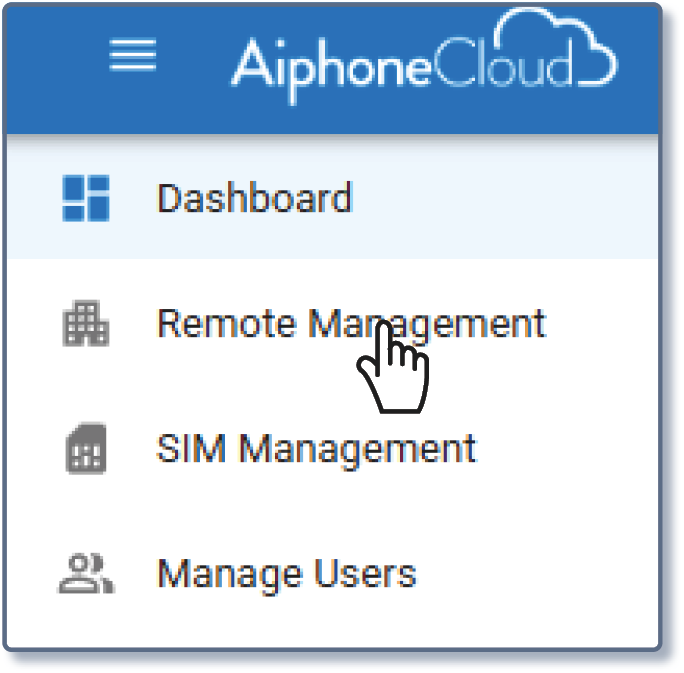The height and width of the screenshot is (673, 684).
Task: Click the Remote Management building icon
Action: pos(85,324)
